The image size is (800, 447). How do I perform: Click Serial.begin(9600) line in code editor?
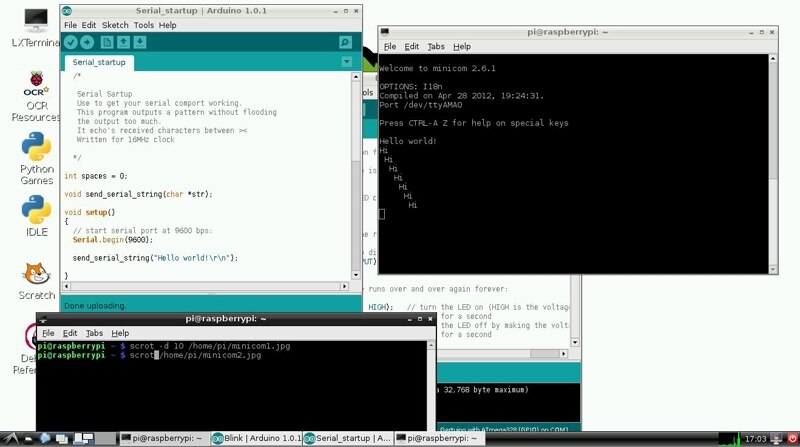click(x=113, y=240)
